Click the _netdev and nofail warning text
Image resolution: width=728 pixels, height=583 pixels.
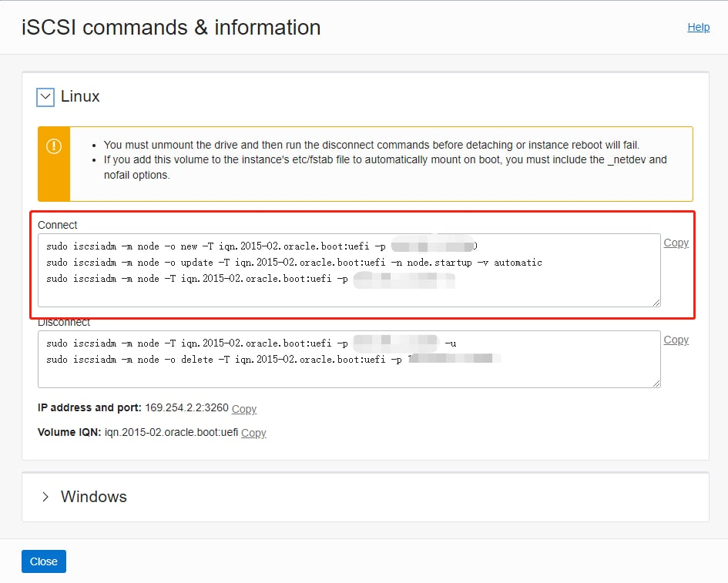pos(385,167)
